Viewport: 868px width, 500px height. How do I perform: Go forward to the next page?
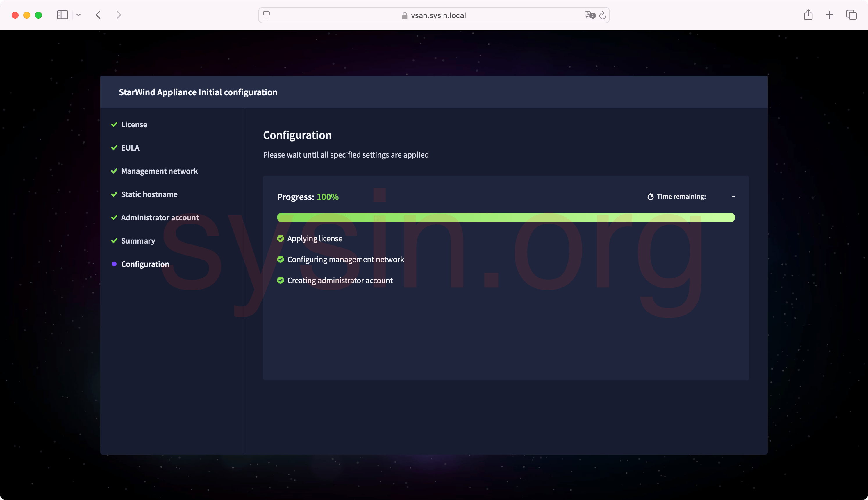pos(119,15)
